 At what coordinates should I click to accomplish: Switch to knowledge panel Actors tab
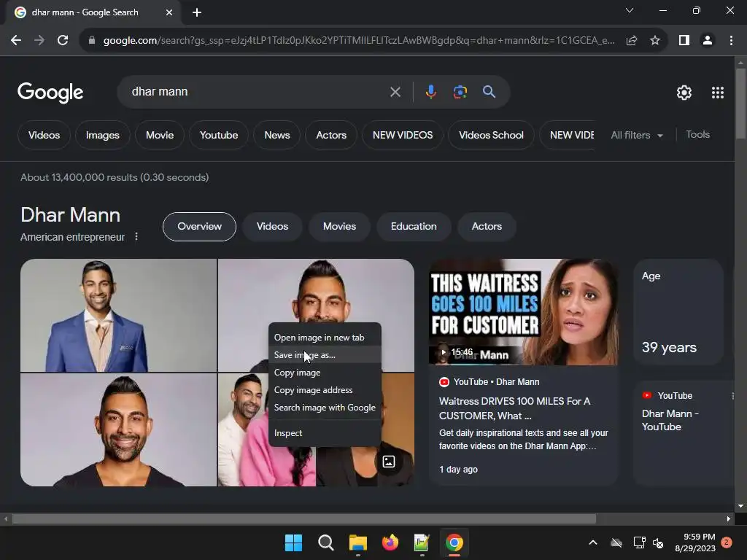coord(487,227)
